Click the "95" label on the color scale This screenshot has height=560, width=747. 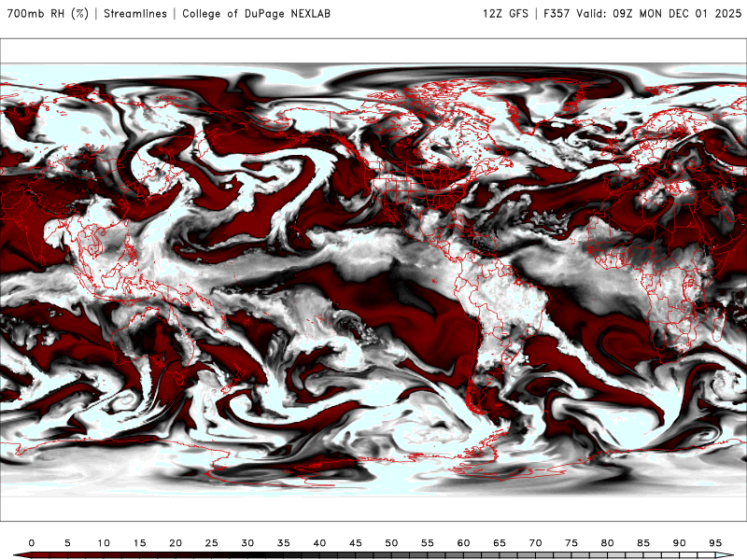point(715,543)
